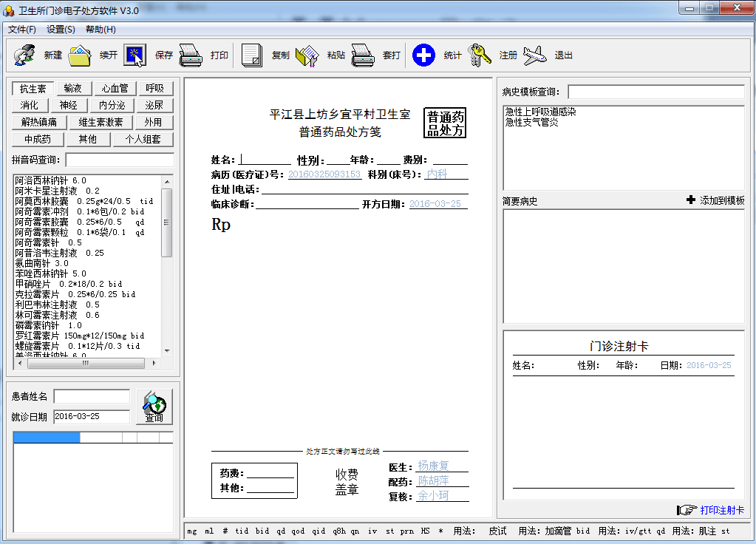The width and height of the screenshot is (756, 544).
Task: Open the 文件(F) menu
Action: coord(22,30)
